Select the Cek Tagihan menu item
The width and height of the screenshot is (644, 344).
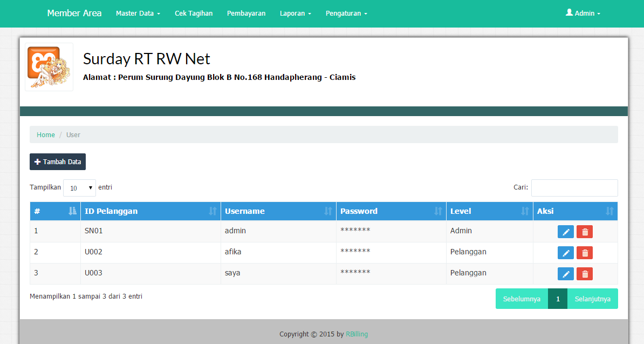click(x=194, y=13)
